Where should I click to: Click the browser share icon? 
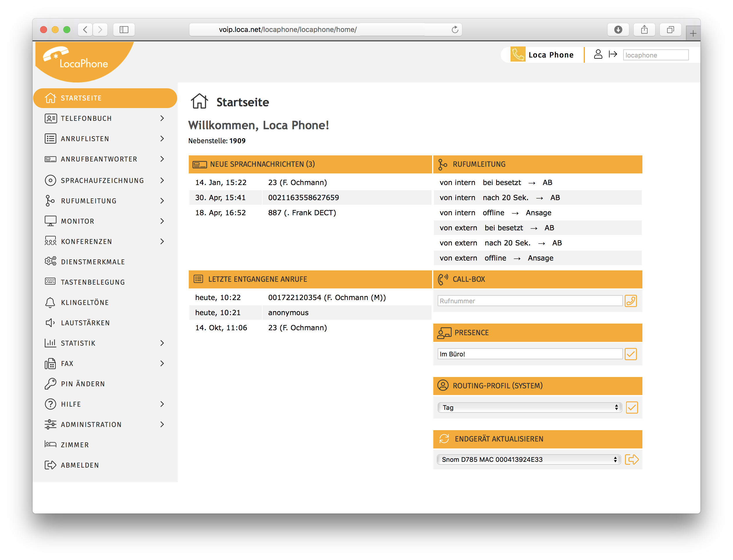coord(644,30)
